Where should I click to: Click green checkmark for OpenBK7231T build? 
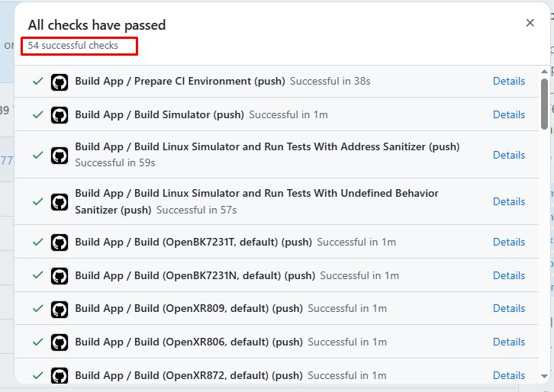(x=38, y=243)
